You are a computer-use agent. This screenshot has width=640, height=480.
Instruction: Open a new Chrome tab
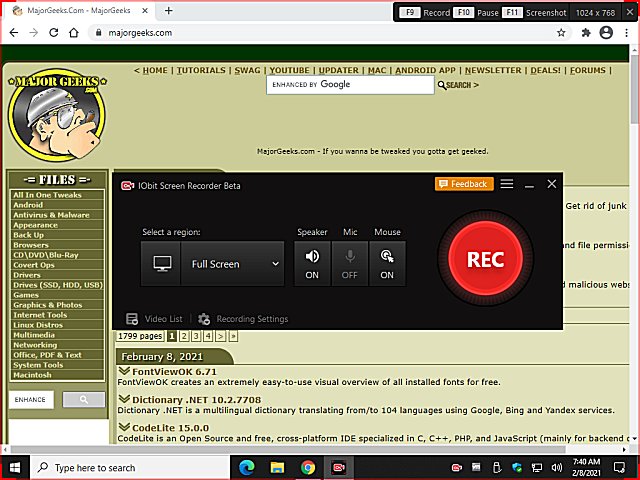click(169, 11)
